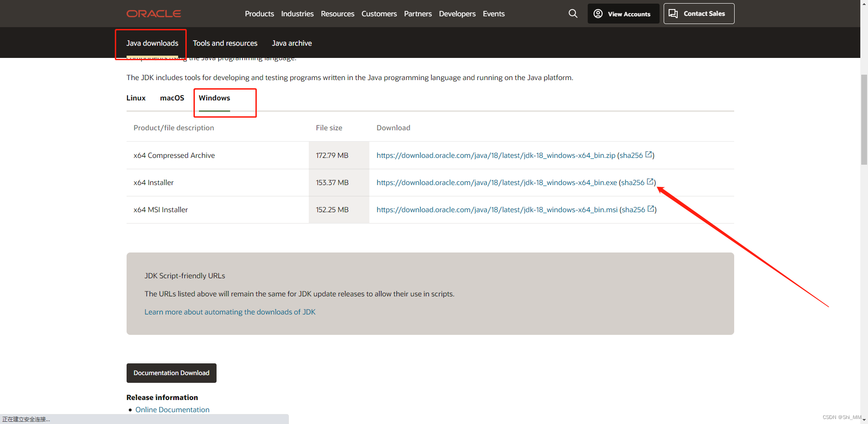Open the Customers menu

tap(379, 14)
